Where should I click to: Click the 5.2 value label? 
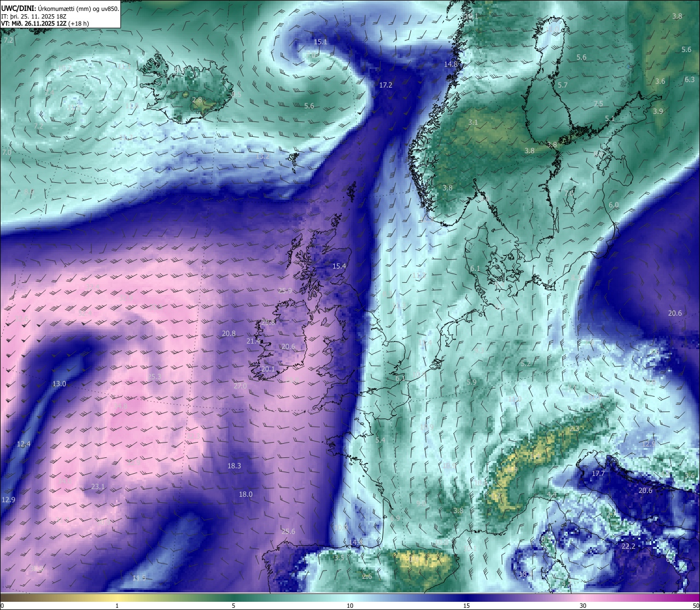[x=526, y=363]
